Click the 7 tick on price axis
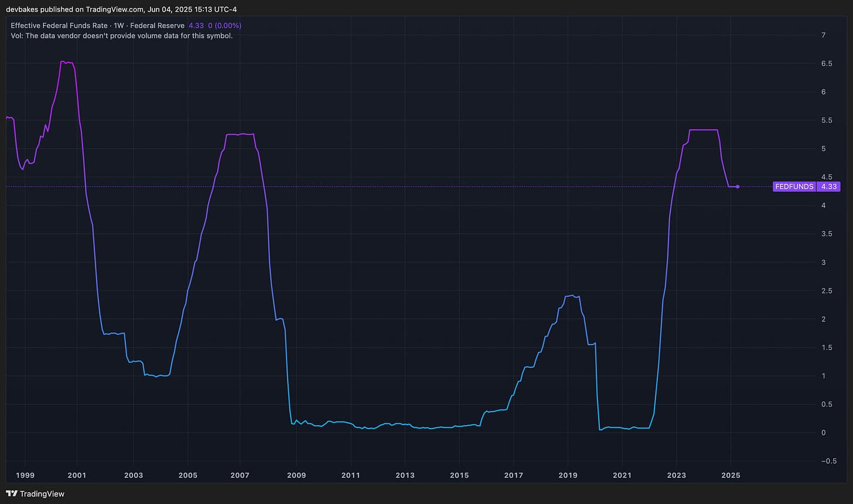This screenshot has height=504, width=853. pyautogui.click(x=824, y=35)
